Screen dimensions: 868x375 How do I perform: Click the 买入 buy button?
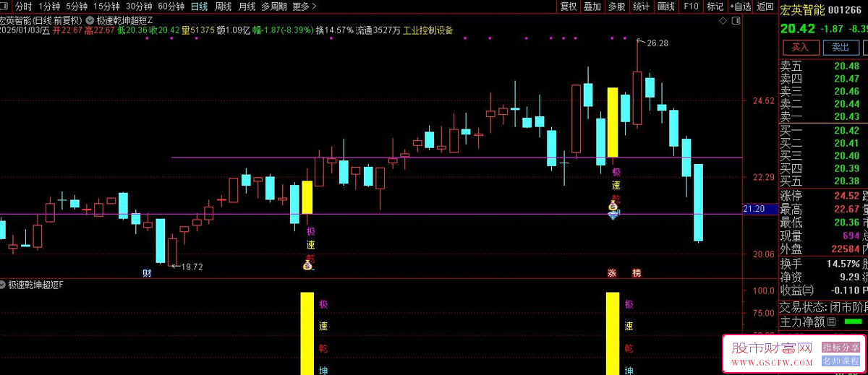click(x=800, y=48)
